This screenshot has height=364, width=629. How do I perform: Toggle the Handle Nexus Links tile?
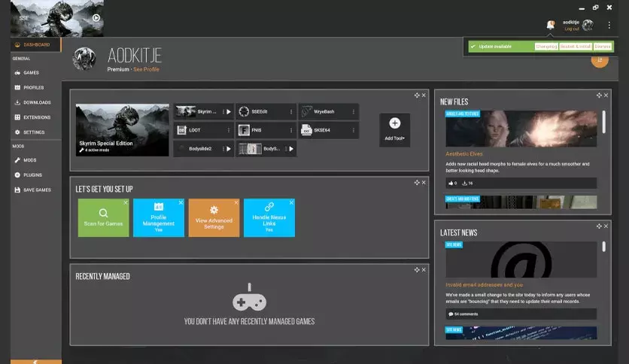pos(269,217)
